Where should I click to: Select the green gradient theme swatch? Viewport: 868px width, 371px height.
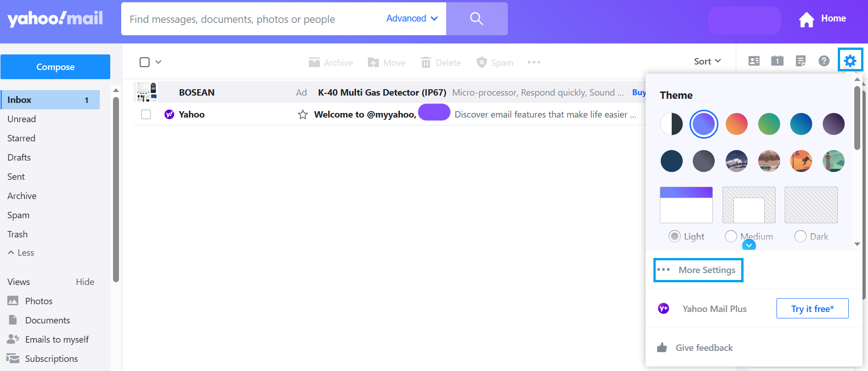tap(769, 124)
